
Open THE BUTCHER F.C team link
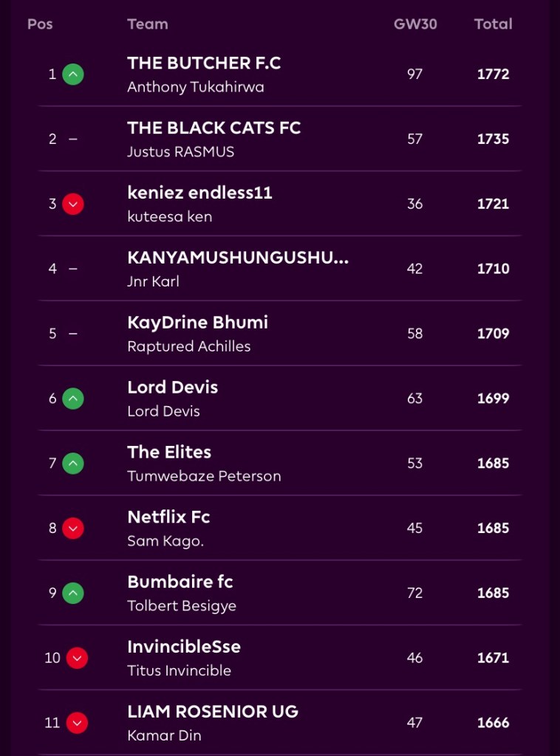(x=204, y=63)
